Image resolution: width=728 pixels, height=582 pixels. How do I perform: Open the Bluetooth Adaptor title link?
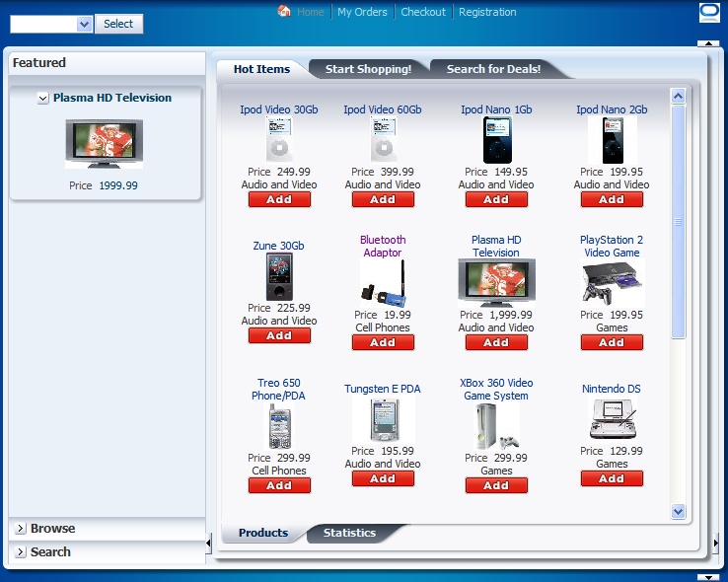(x=383, y=247)
